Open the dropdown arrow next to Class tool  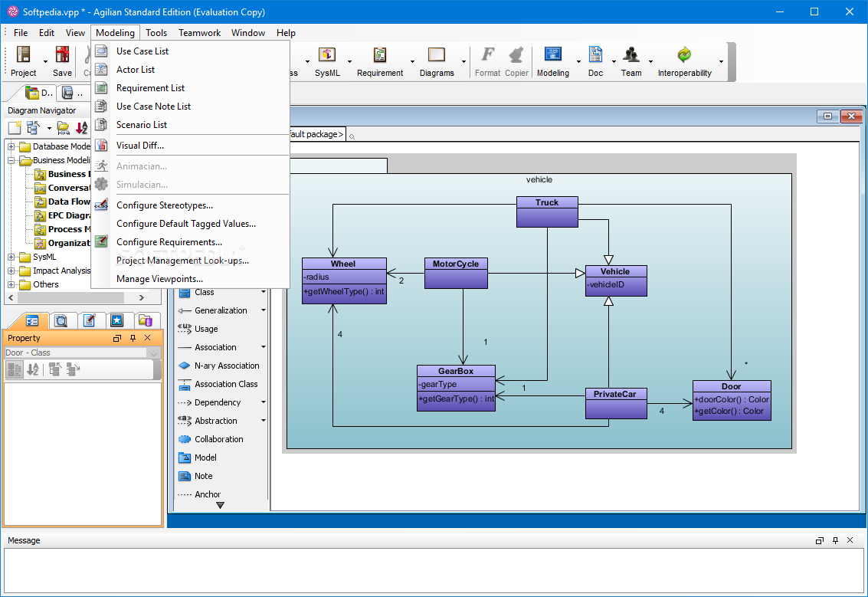tap(264, 292)
